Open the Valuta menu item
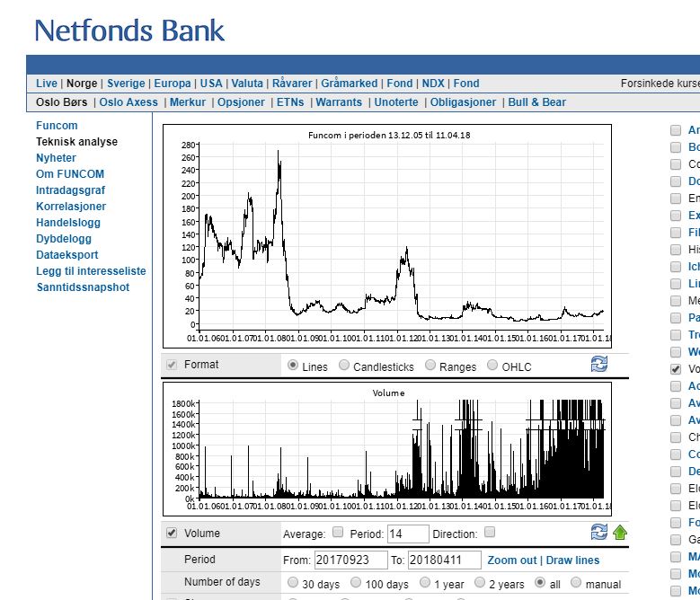The width and height of the screenshot is (700, 600). [247, 84]
